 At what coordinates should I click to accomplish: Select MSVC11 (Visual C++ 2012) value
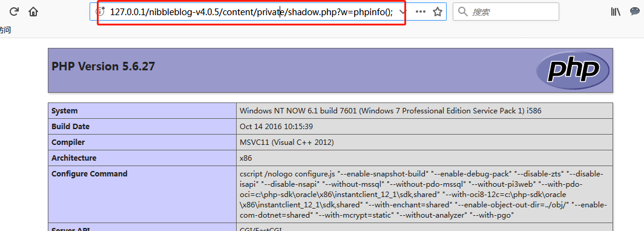(x=287, y=142)
